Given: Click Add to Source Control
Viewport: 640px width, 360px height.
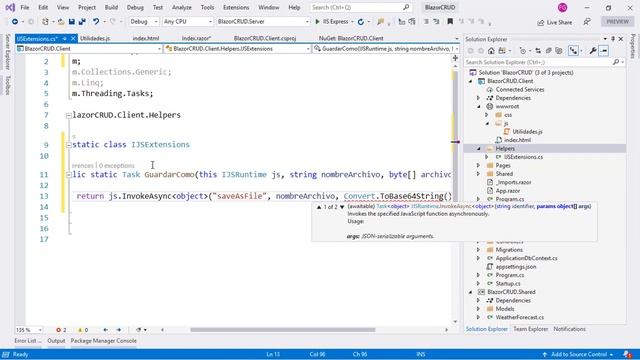Looking at the screenshot, I should pos(578,354).
